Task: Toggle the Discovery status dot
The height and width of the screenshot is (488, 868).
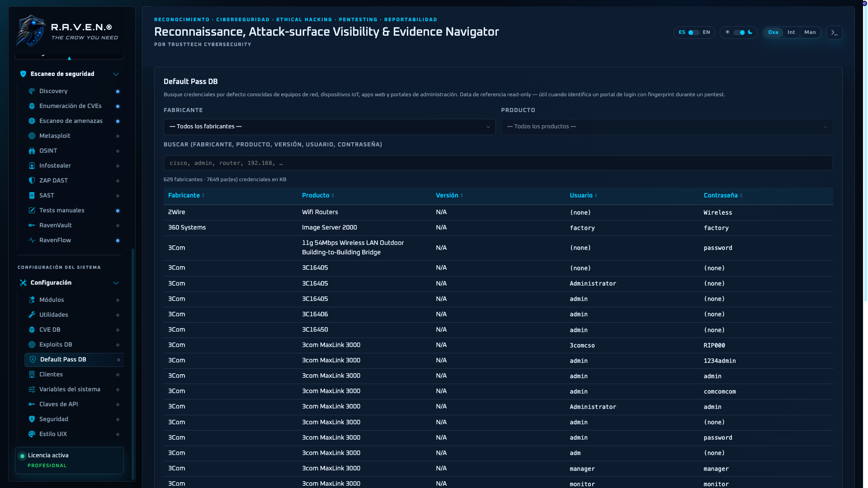Action: tap(118, 92)
